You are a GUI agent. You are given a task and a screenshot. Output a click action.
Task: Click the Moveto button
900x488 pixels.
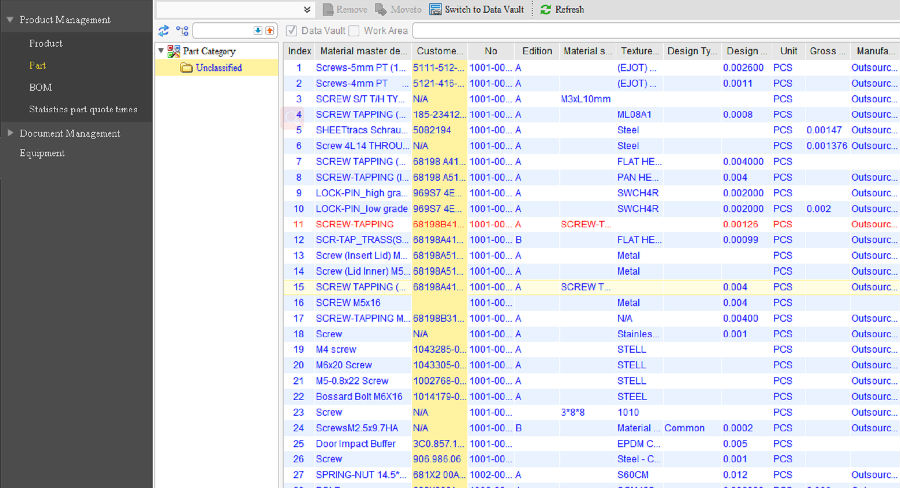(x=397, y=9)
